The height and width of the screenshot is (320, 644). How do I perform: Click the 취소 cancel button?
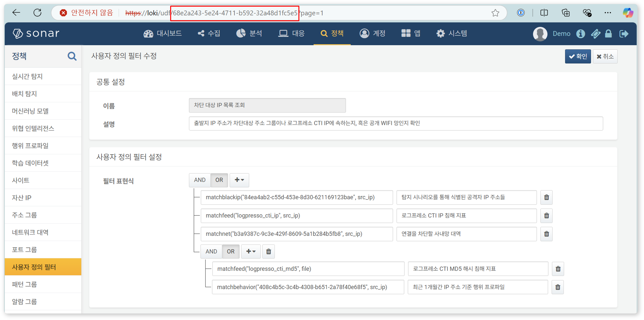(x=605, y=56)
